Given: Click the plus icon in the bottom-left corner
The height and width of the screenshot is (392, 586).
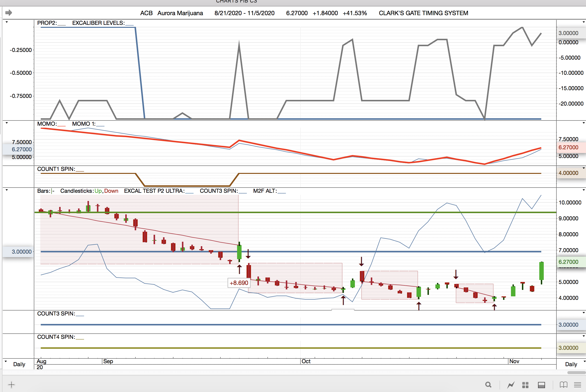Looking at the screenshot, I should (11, 385).
